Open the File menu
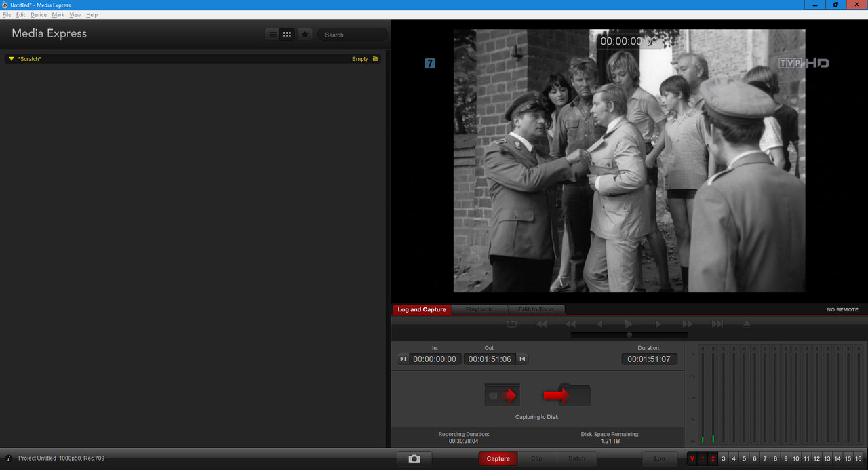This screenshot has height=470, width=868. pos(7,14)
